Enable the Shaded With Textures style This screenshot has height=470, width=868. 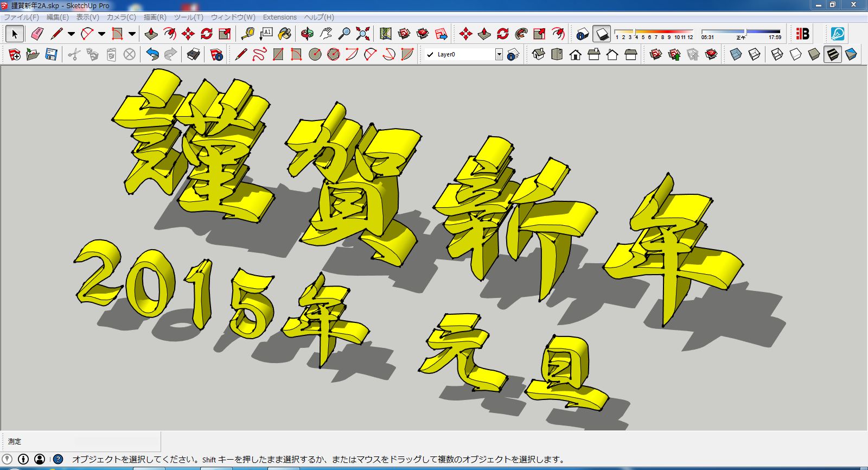point(833,54)
